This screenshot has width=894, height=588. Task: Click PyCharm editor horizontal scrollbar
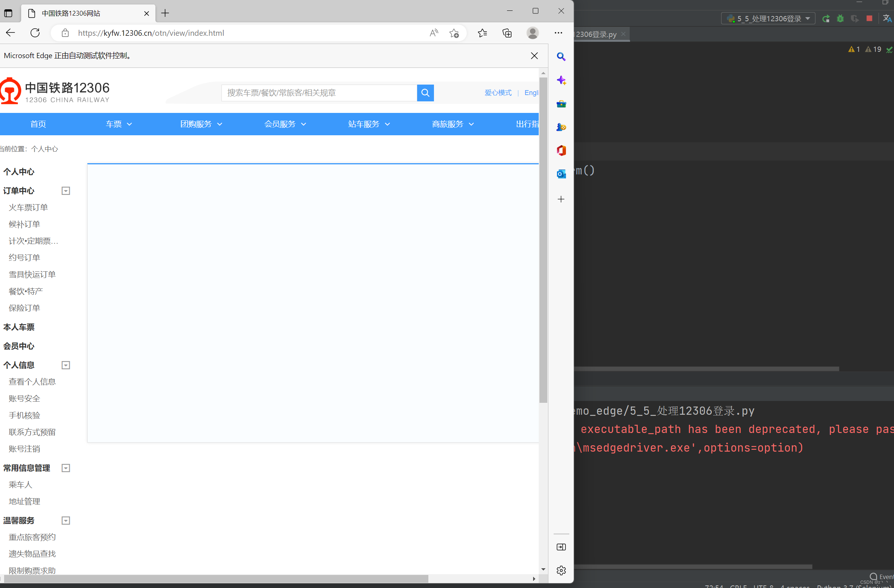(x=706, y=369)
